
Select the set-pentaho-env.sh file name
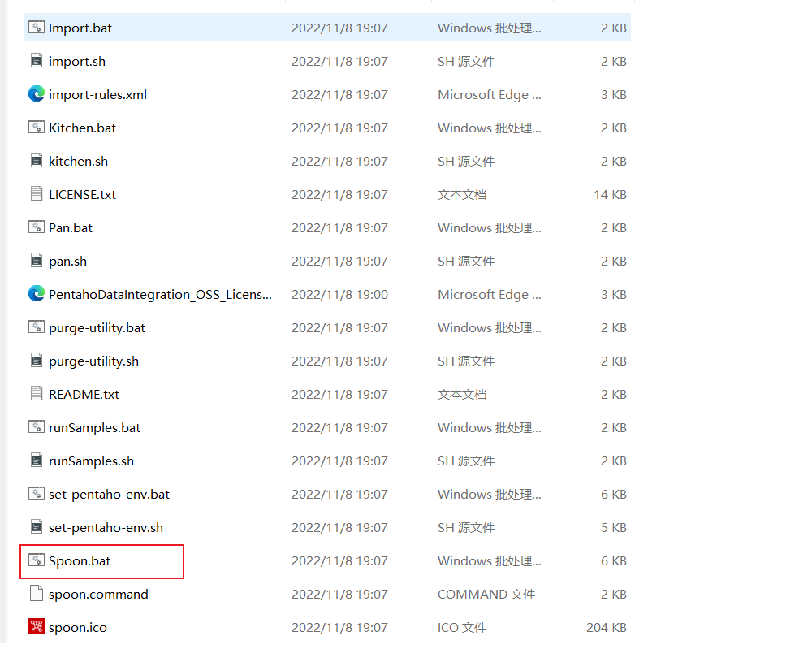click(106, 528)
